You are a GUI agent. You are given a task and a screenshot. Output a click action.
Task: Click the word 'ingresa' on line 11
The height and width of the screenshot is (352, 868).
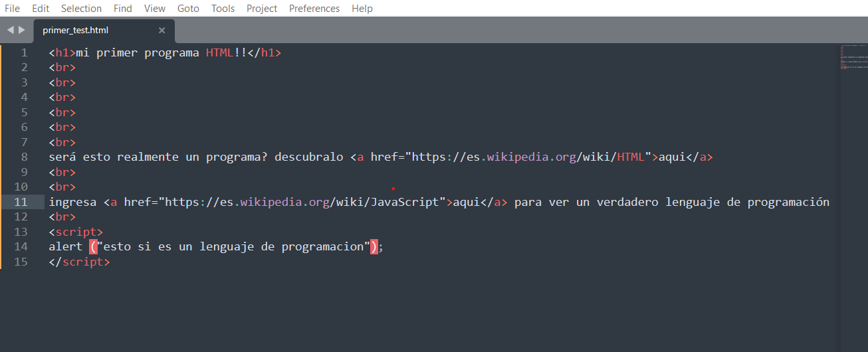coord(72,202)
